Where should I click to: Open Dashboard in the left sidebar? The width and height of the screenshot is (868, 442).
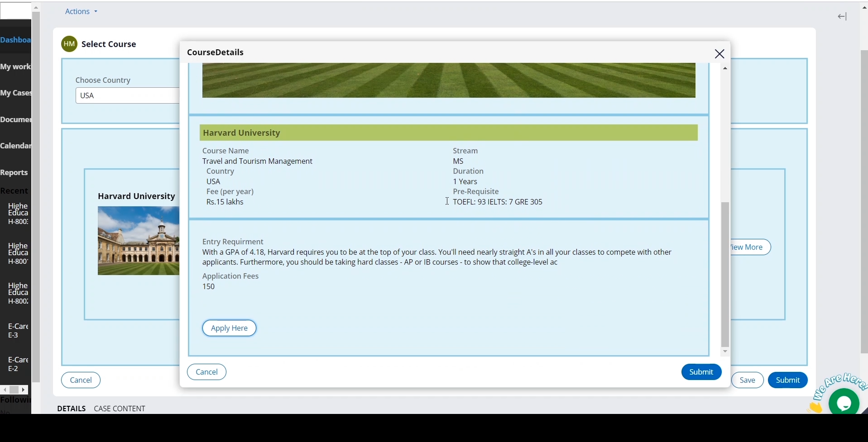pyautogui.click(x=15, y=40)
